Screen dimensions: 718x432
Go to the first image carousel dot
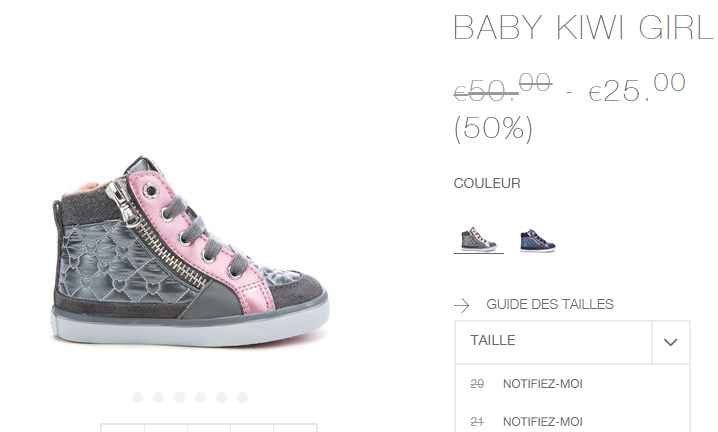(x=137, y=397)
